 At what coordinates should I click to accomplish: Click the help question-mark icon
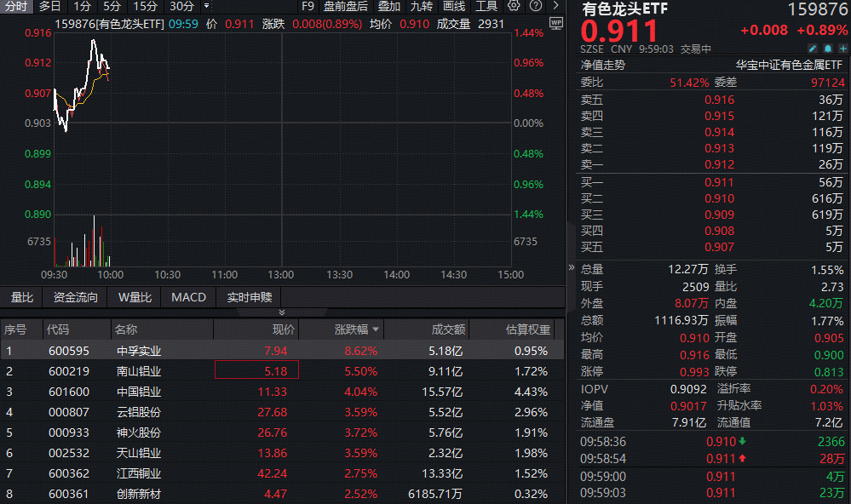535,7
